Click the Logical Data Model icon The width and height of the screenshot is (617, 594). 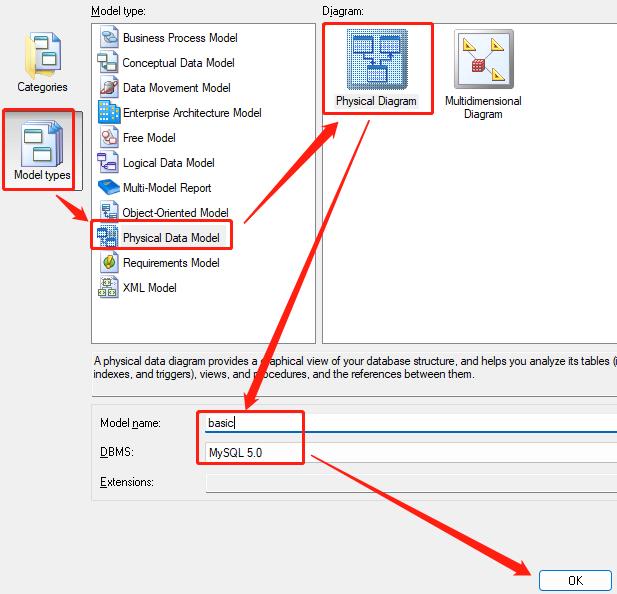[x=108, y=162]
